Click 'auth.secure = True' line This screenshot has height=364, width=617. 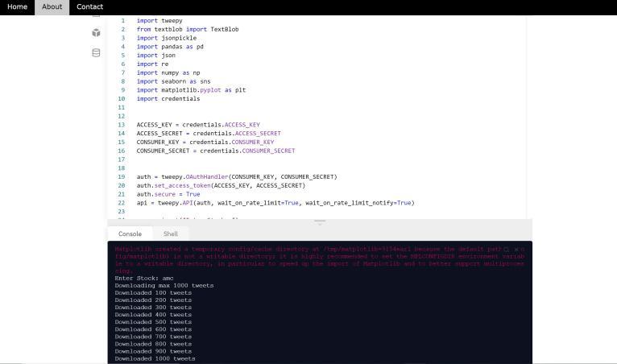coord(168,194)
